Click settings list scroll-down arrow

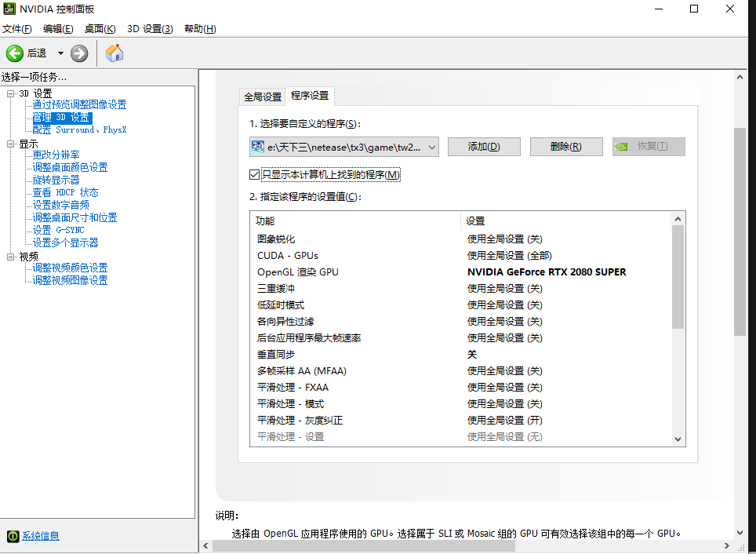pos(678,439)
